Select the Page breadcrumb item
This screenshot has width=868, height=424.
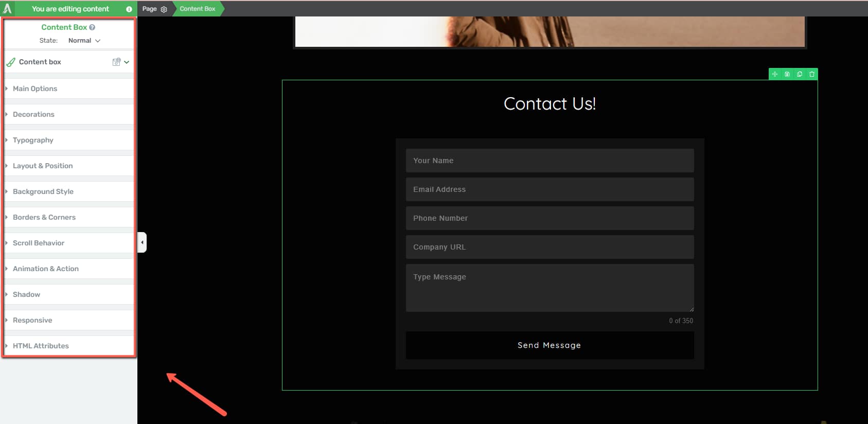coord(149,9)
